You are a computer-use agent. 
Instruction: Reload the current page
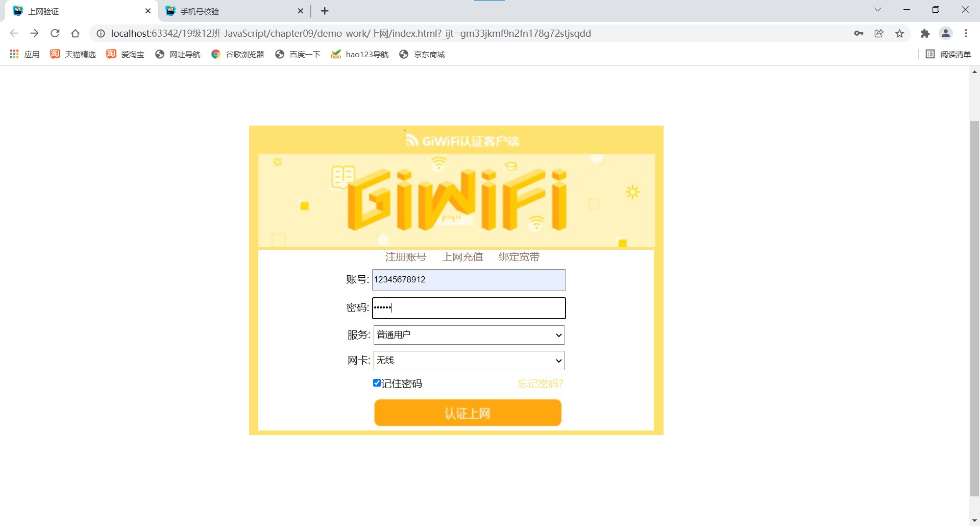click(x=55, y=33)
